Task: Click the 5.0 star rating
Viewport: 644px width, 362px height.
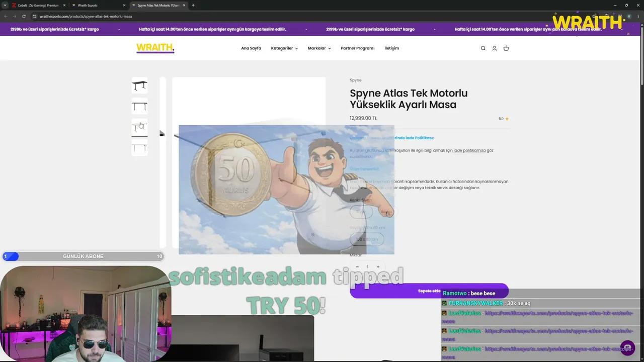Action: click(504, 119)
